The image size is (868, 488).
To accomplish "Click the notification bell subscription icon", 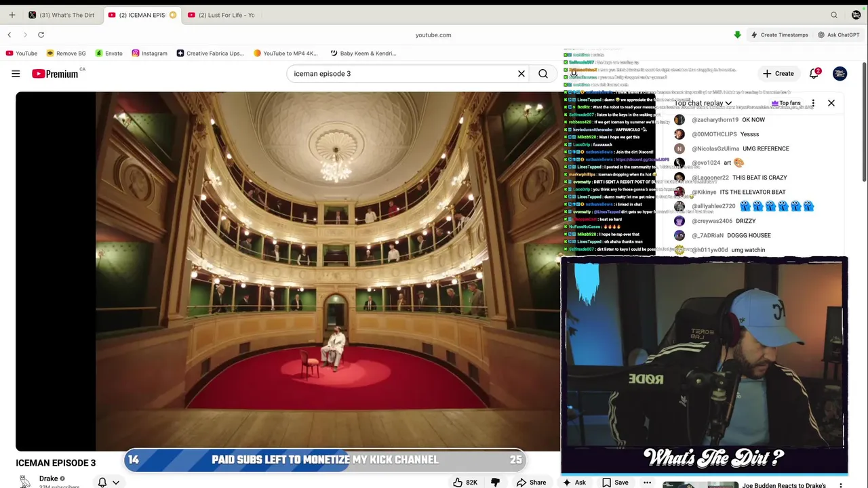I will pyautogui.click(x=102, y=482).
